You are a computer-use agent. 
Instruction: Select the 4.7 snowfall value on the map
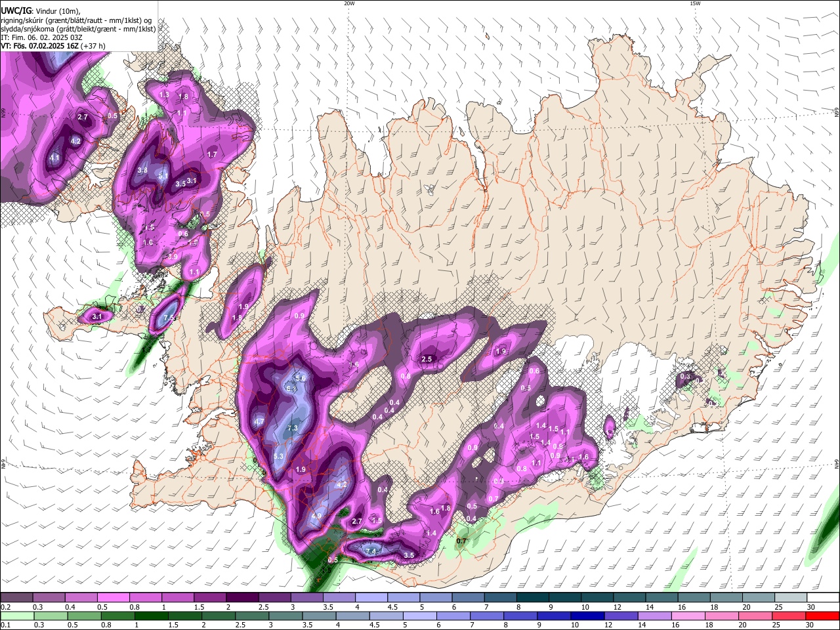pos(259,421)
